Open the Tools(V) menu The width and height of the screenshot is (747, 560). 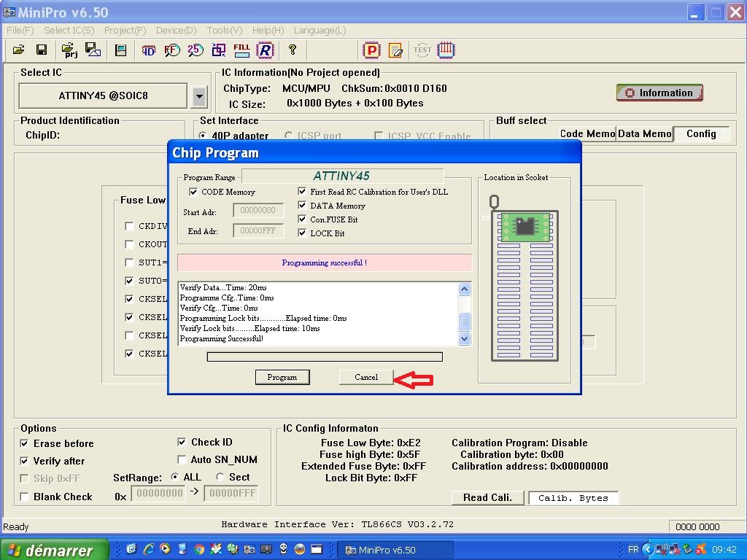tap(225, 31)
